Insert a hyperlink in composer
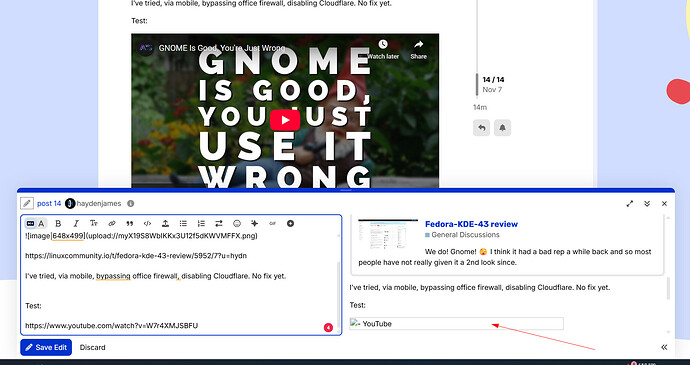Image resolution: width=690 pixels, height=365 pixels. click(112, 224)
